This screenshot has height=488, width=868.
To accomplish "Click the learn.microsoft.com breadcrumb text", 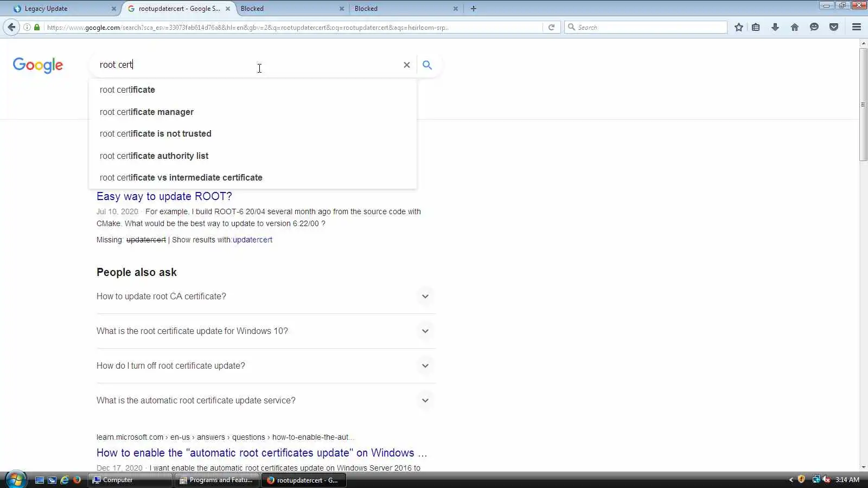I will point(226,437).
